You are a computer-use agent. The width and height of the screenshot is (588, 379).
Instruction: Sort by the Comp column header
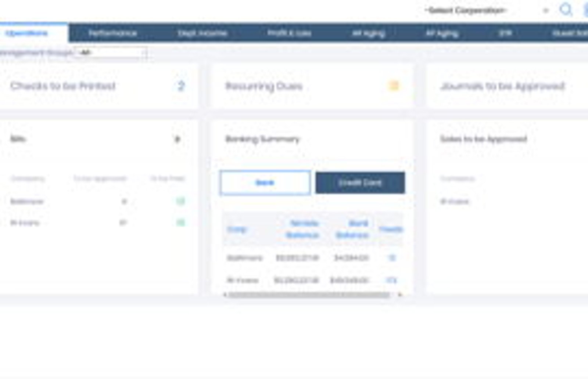[x=237, y=229]
